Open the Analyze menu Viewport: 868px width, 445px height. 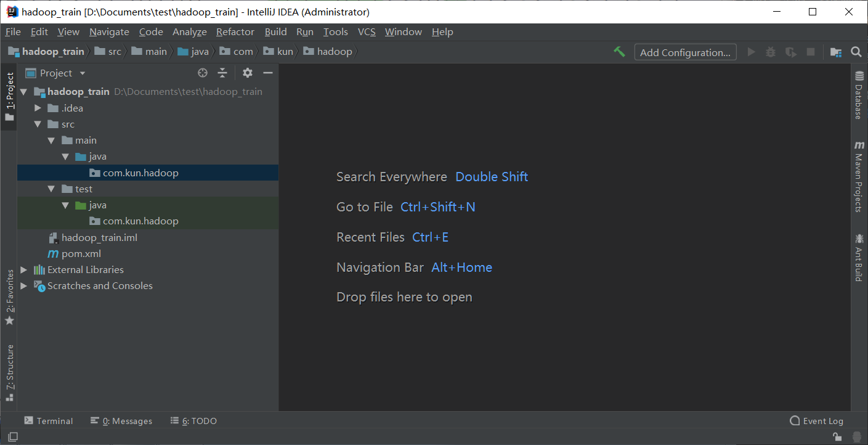click(x=190, y=32)
